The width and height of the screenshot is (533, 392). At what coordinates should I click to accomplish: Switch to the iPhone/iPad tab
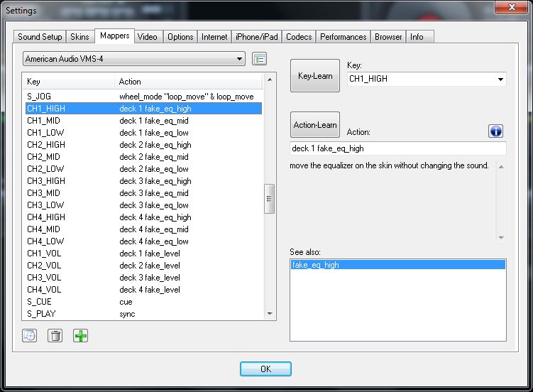(x=257, y=37)
